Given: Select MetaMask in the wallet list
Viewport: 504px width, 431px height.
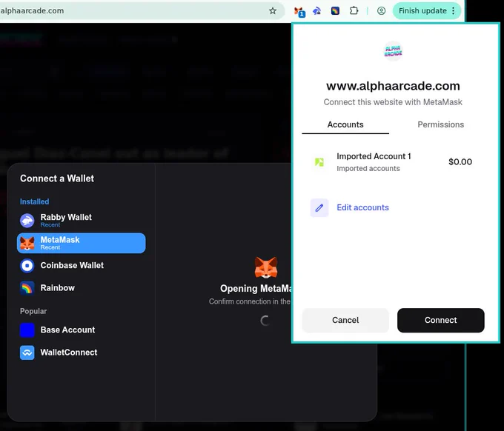Looking at the screenshot, I should pyautogui.click(x=81, y=243).
